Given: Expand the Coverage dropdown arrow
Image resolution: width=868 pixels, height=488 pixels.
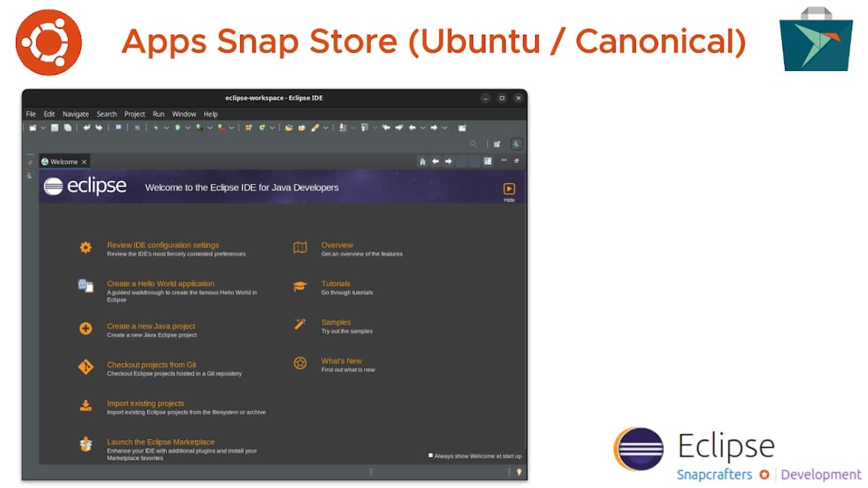Looking at the screenshot, I should 210,128.
